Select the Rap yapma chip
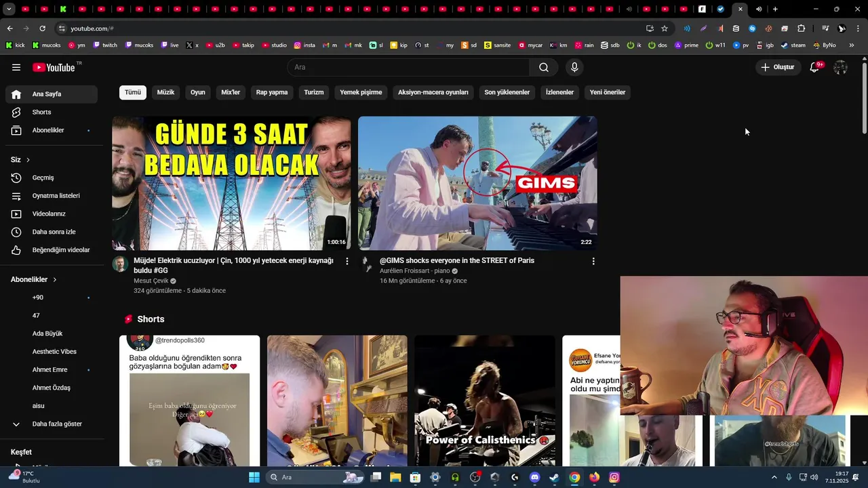 (272, 92)
